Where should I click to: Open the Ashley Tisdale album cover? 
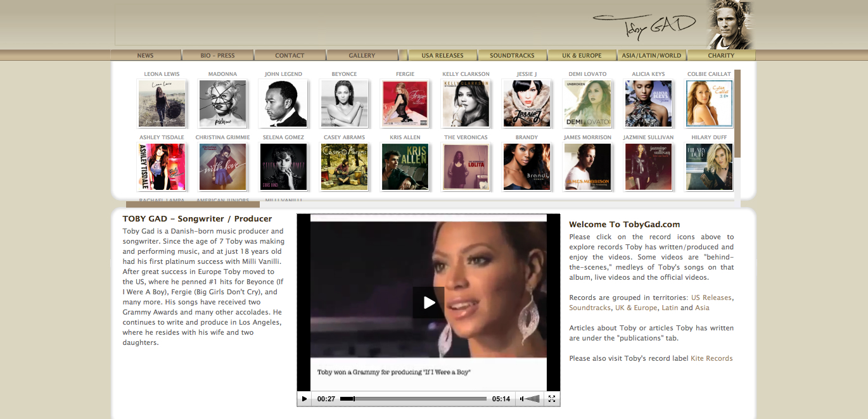point(162,167)
